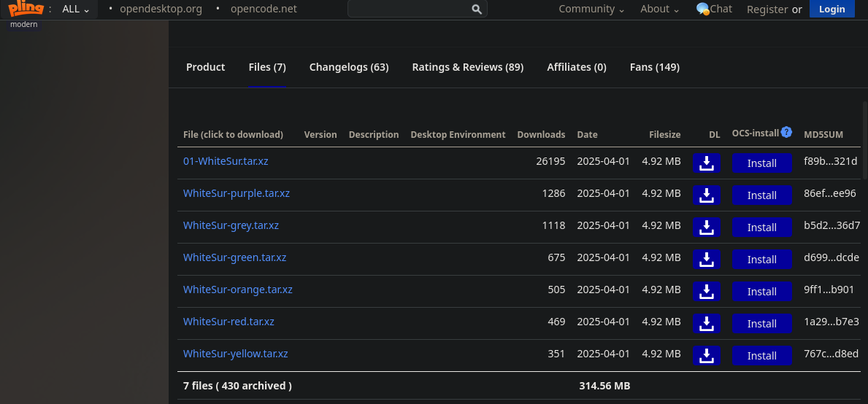Click download icon for WhiteSur-red.tar.xz
Screen dimensions: 868x404
(707, 323)
